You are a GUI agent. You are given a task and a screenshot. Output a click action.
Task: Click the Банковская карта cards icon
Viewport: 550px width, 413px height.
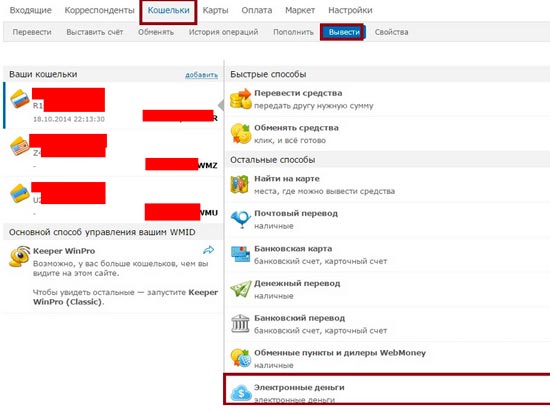(240, 254)
